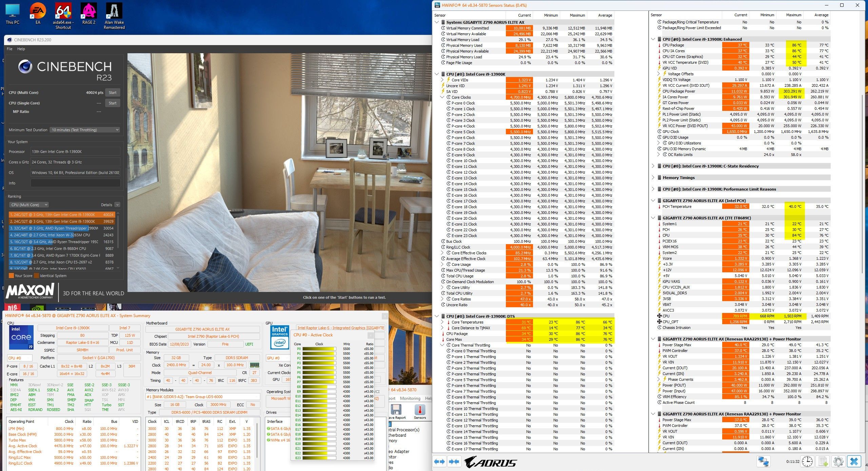Click the expand sensor columns arrows icon
Screen dimensions: 868x471
click(439, 462)
